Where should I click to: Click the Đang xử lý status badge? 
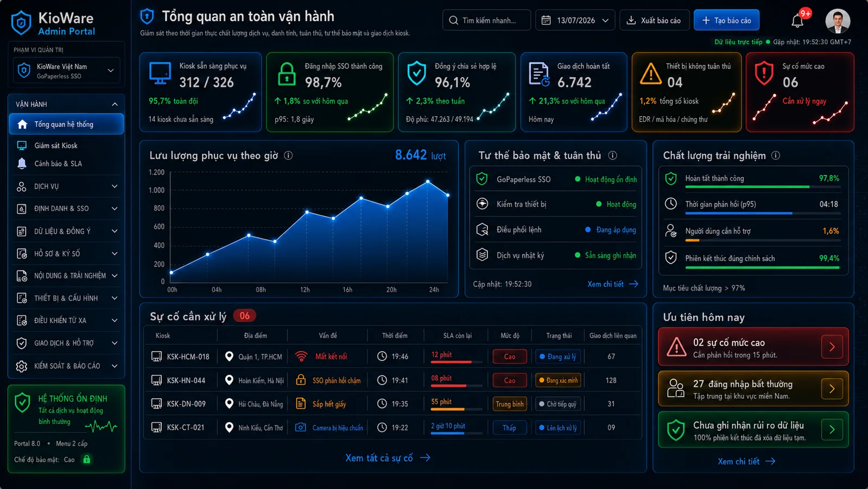pyautogui.click(x=557, y=356)
